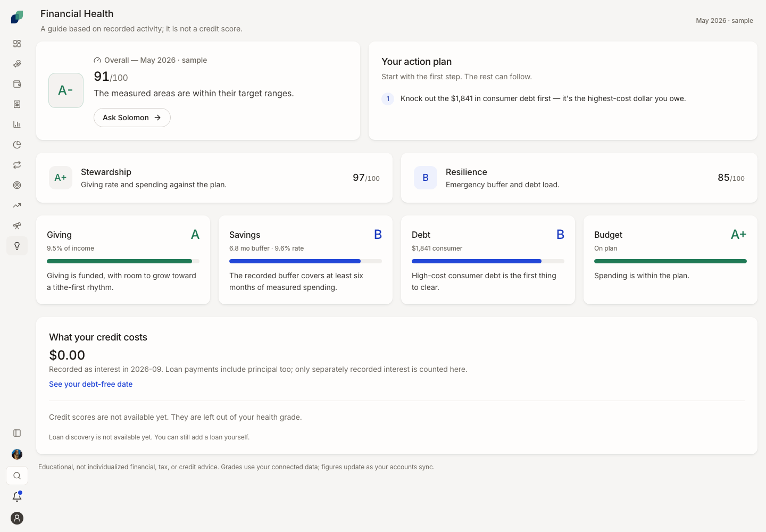Click the Debt card's progress bar
This screenshot has height=532, width=766.
tap(488, 261)
